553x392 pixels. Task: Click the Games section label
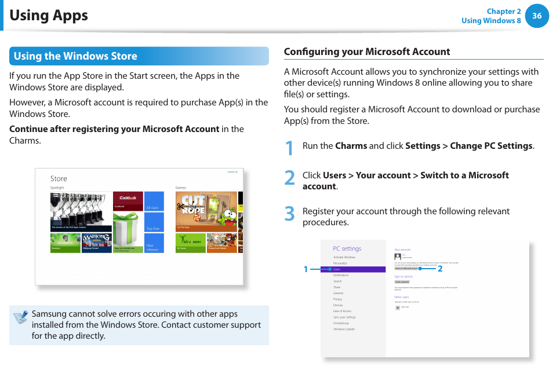[181, 188]
